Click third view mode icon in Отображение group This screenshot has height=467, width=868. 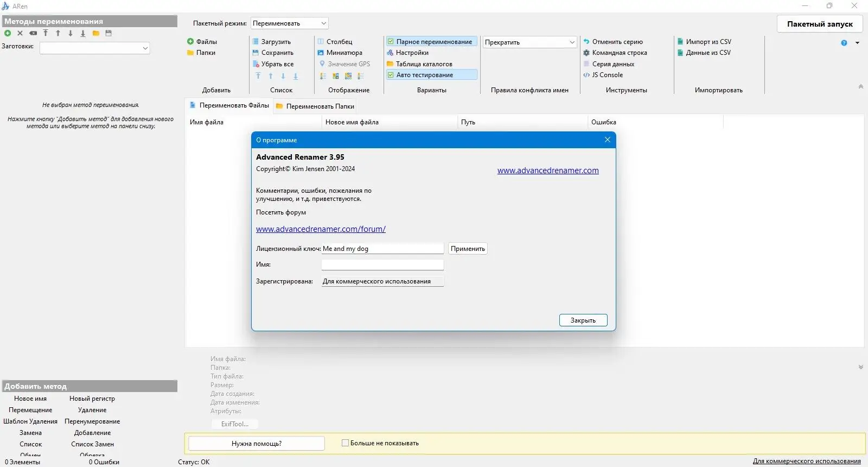point(348,76)
